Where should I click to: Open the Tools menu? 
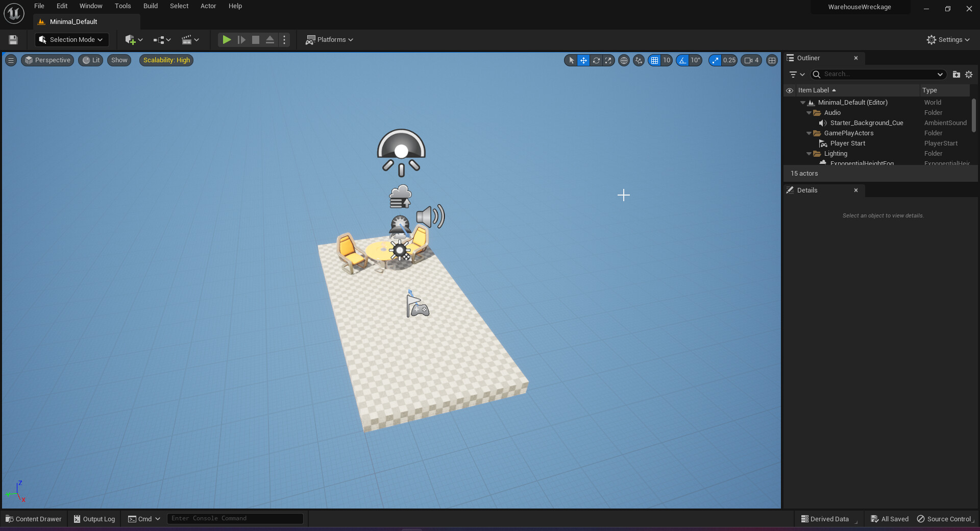(122, 6)
